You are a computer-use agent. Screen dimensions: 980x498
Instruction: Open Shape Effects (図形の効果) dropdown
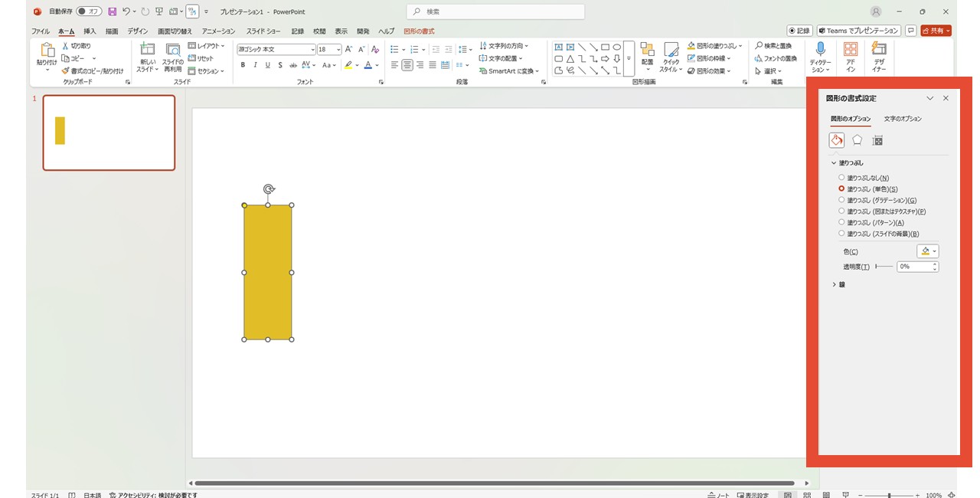coord(709,70)
